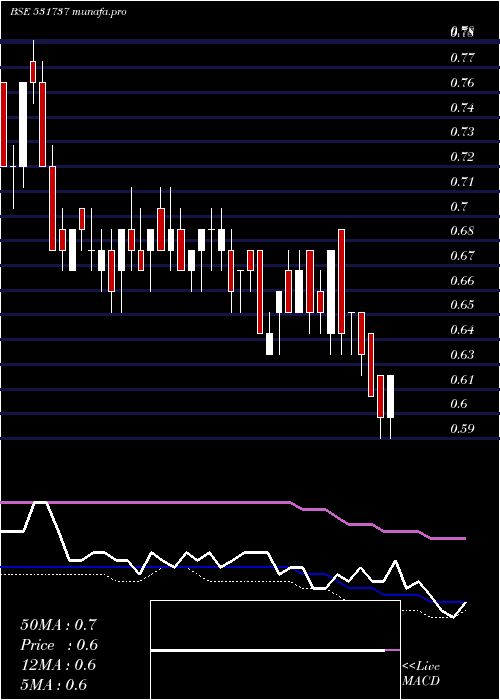This screenshot has height=700, width=500.
Task: Click the 0.74 price axis label
Action: click(x=462, y=108)
